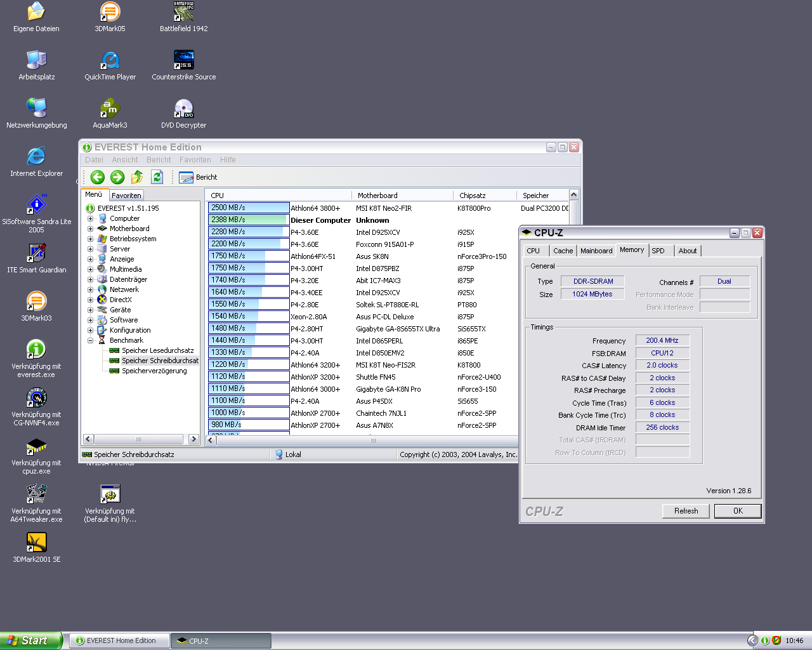
Task: Switch to the Mainboard tab in CPU-Z
Action: coord(596,251)
